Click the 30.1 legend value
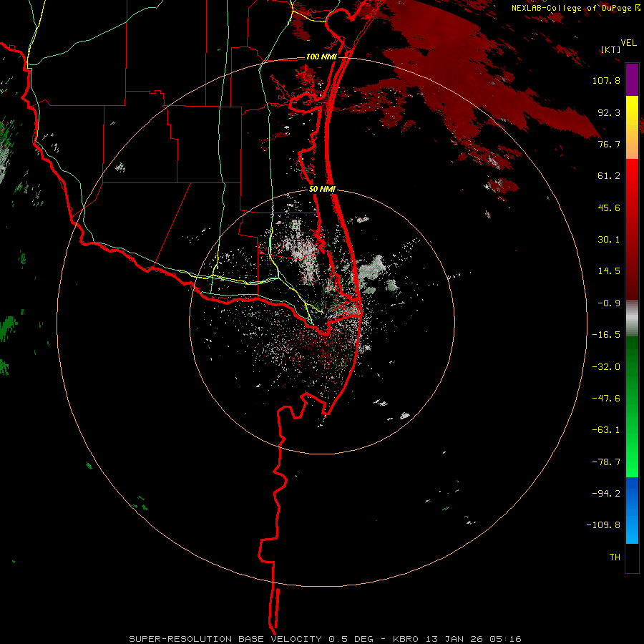 (x=609, y=240)
